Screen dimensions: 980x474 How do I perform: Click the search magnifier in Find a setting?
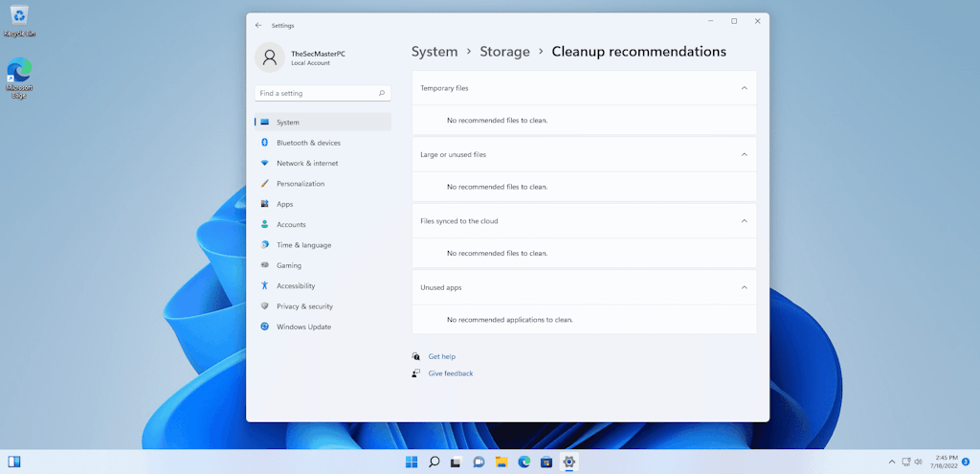381,93
